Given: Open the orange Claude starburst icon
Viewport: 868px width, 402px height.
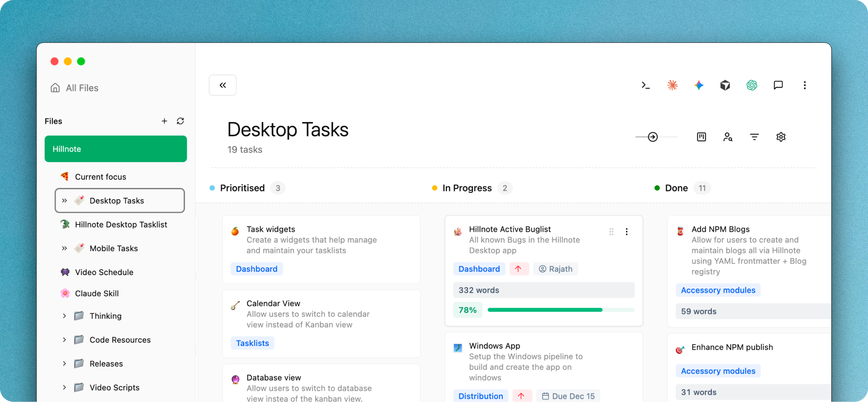Looking at the screenshot, I should click(672, 85).
